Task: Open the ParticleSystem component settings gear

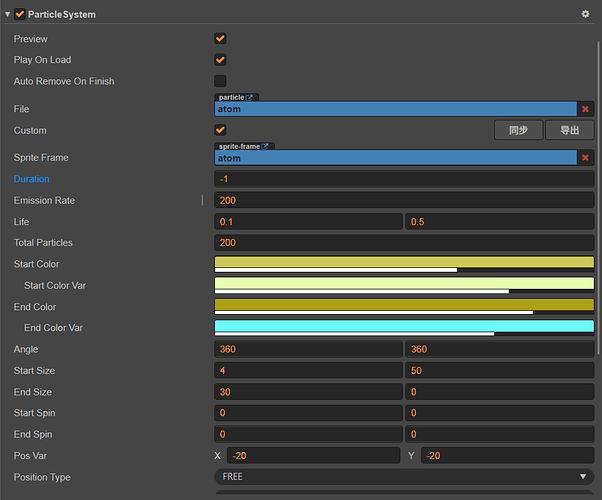Action: click(586, 14)
